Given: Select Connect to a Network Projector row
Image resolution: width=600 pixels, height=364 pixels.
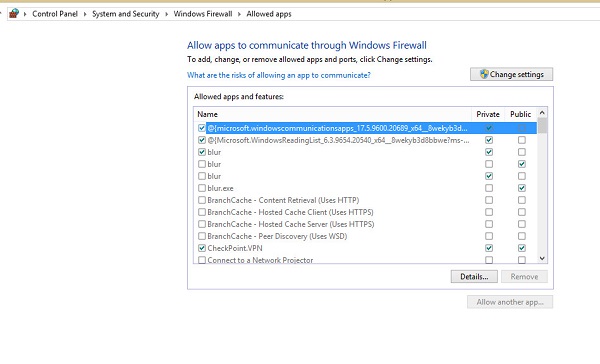Looking at the screenshot, I should pyautogui.click(x=260, y=260).
